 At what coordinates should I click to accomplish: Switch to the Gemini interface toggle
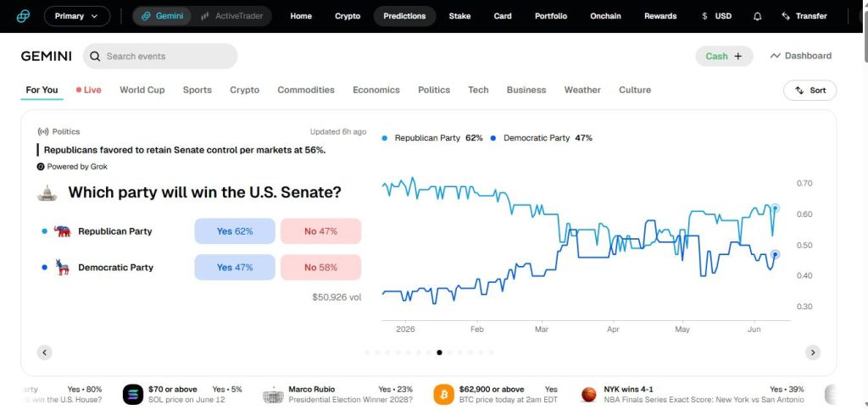[x=162, y=16]
